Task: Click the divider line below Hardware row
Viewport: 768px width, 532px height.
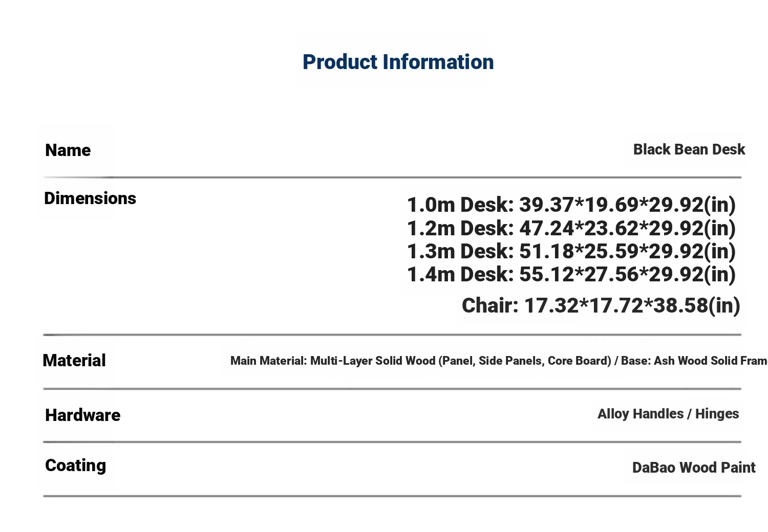Action: point(392,442)
